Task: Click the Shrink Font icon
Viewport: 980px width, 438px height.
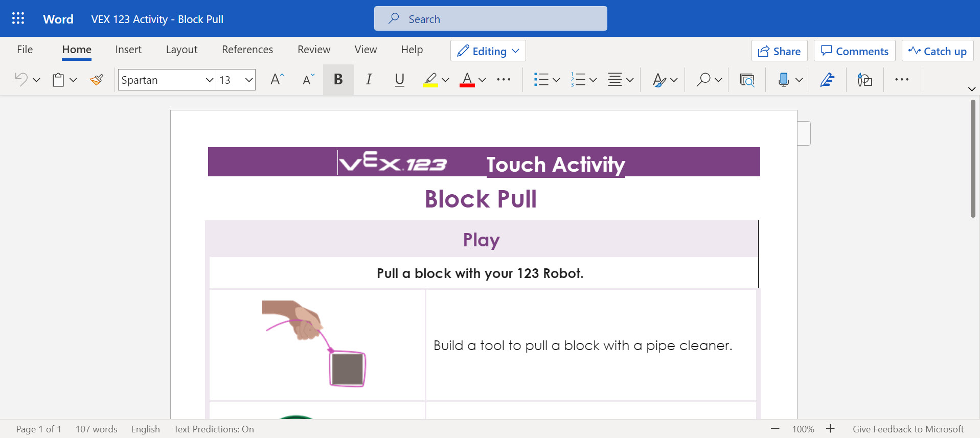Action: point(308,80)
